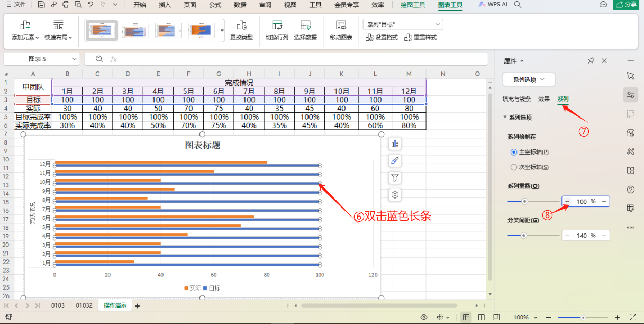The height and width of the screenshot is (324, 644).
Task: Click the three-dots more icon in right sidebar
Action: pyautogui.click(x=630, y=228)
